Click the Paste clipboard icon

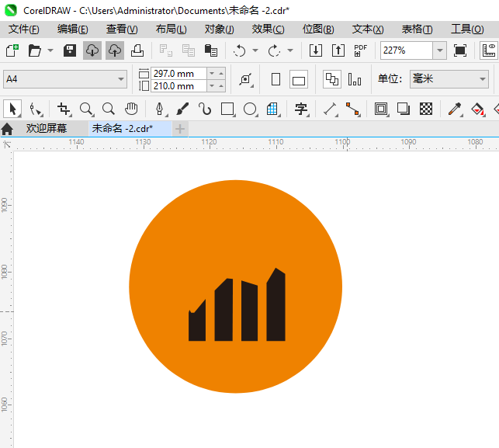tap(210, 50)
